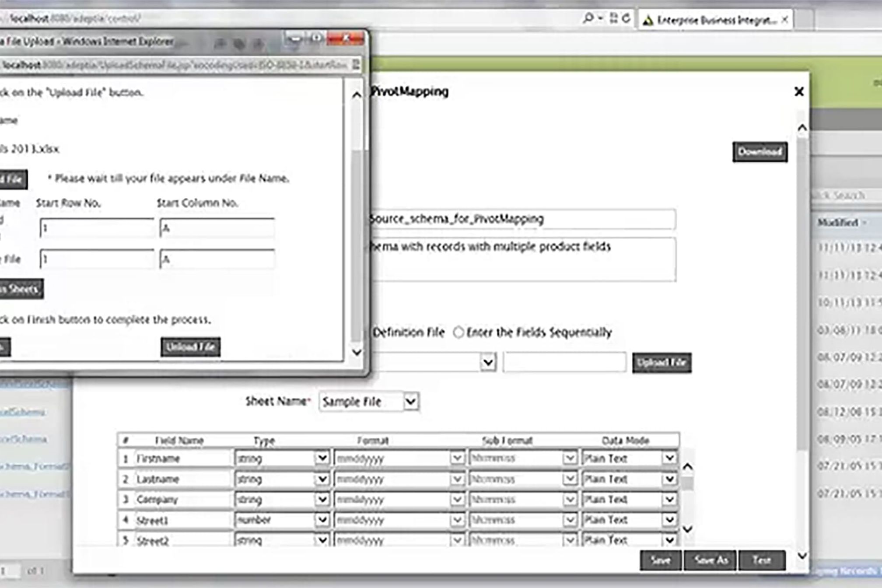Click fields table scroll down arrow

click(687, 529)
